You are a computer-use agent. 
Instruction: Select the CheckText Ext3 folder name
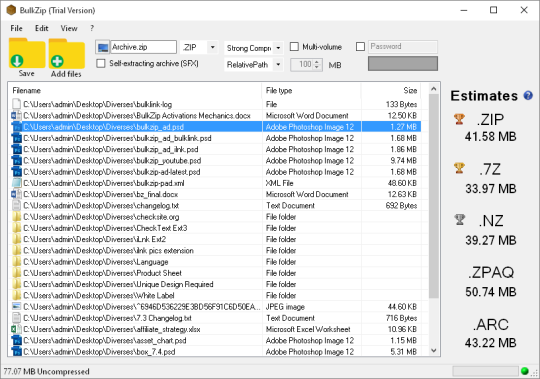pyautogui.click(x=105, y=228)
